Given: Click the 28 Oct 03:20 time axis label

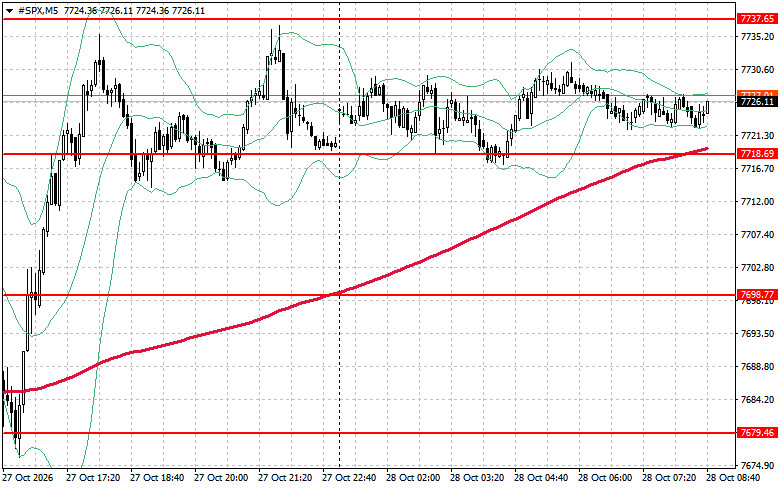Looking at the screenshot, I should point(477,478).
